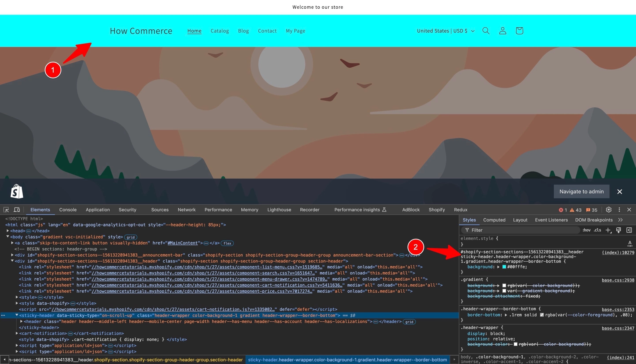Viewport: 636px width, 364px height.
Task: Expand the background #00fffe shorthand triangle
Action: (x=498, y=267)
